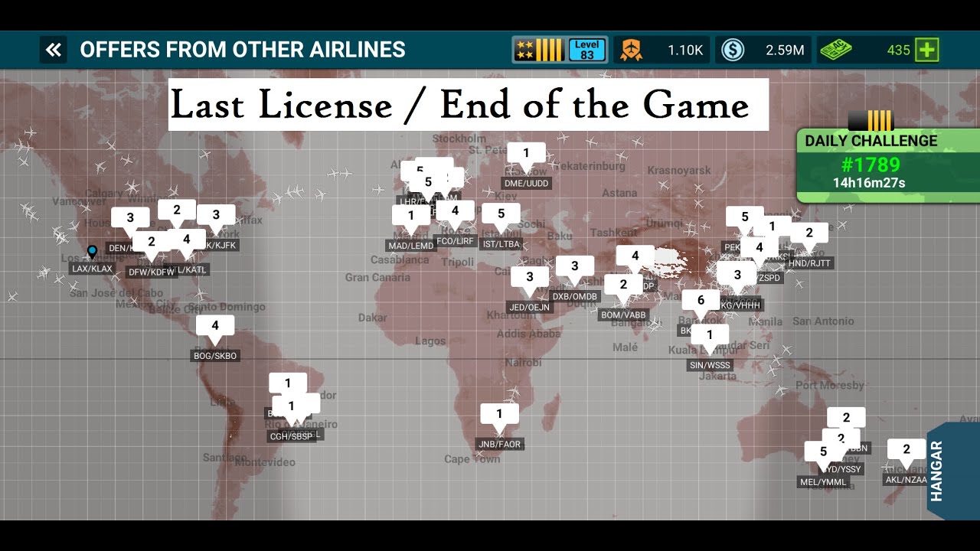Viewport: 980px width, 551px height.
Task: Click the 1.10K airplane points value
Action: (685, 51)
